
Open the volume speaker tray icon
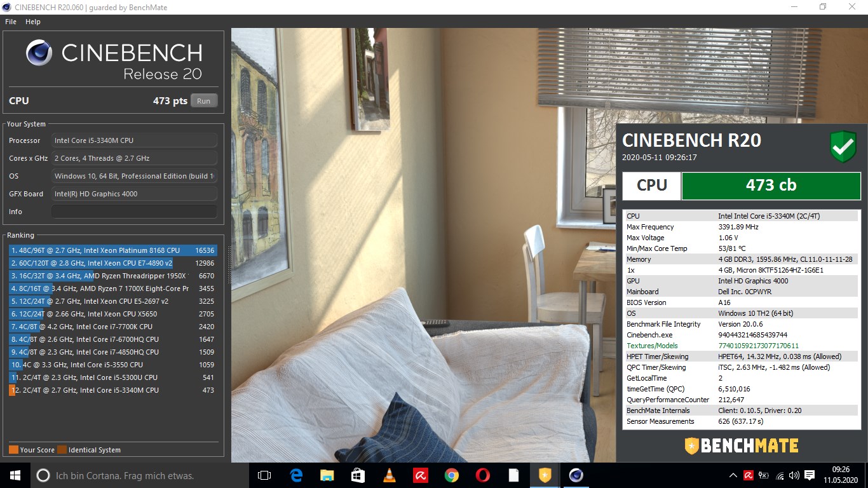click(794, 475)
